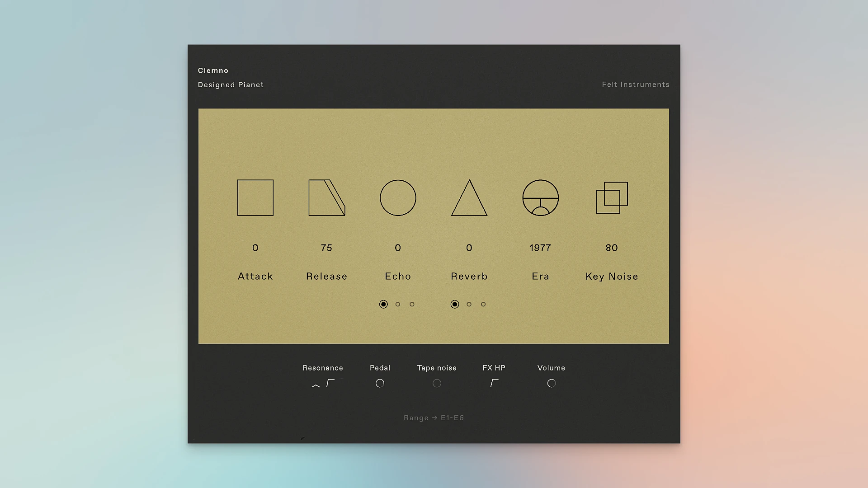Select the second Echo mode radio dot
The image size is (868, 488).
(x=398, y=304)
